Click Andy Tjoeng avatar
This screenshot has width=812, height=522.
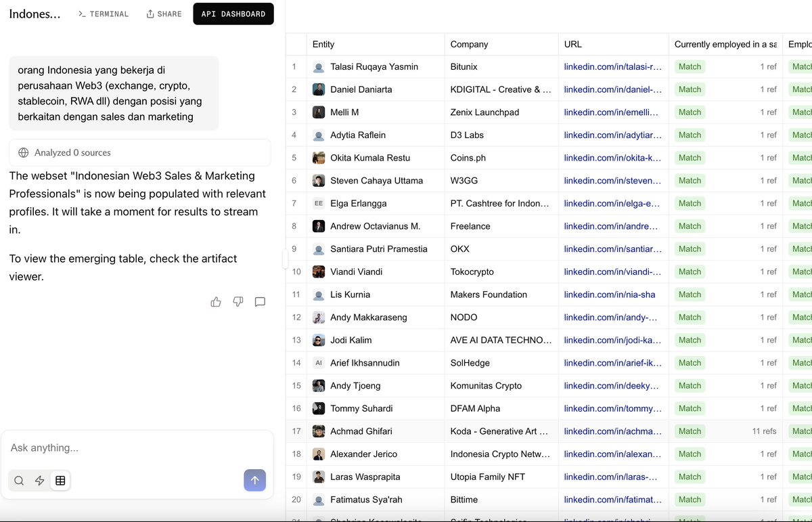click(x=319, y=386)
